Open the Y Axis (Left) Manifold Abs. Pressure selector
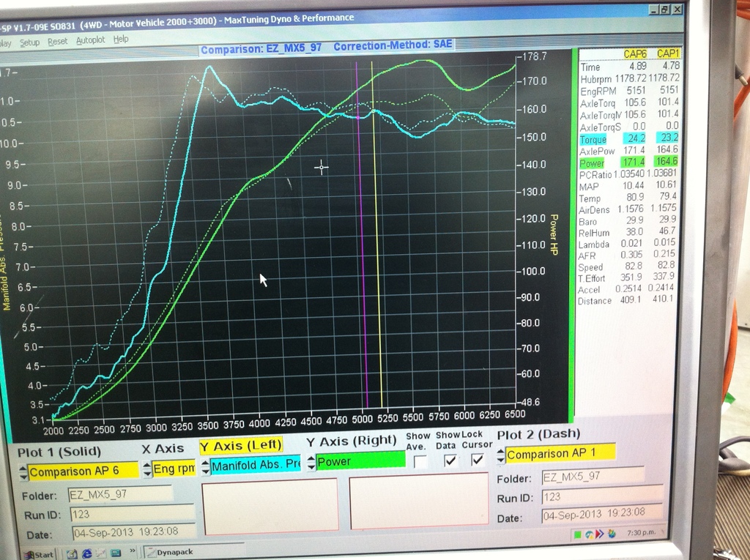 254,465
